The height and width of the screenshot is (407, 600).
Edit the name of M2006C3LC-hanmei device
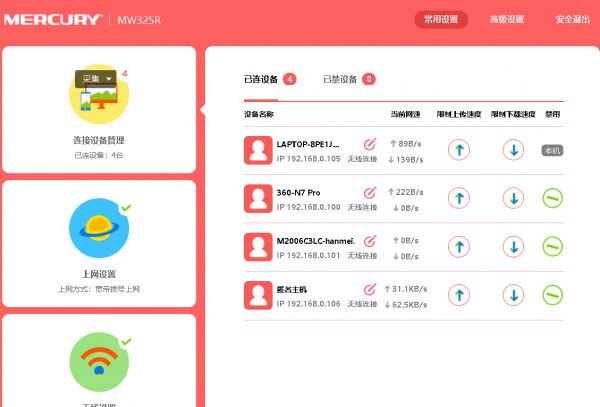370,241
